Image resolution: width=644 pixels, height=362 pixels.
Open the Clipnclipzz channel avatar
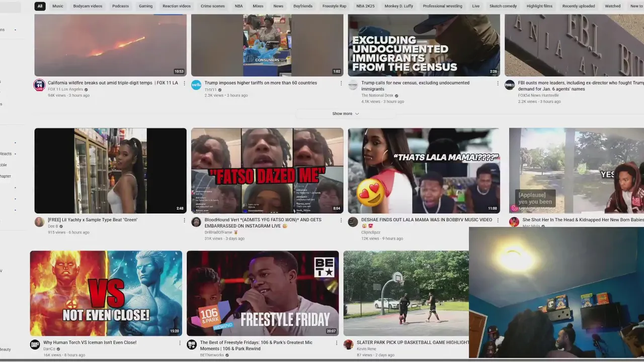(353, 222)
